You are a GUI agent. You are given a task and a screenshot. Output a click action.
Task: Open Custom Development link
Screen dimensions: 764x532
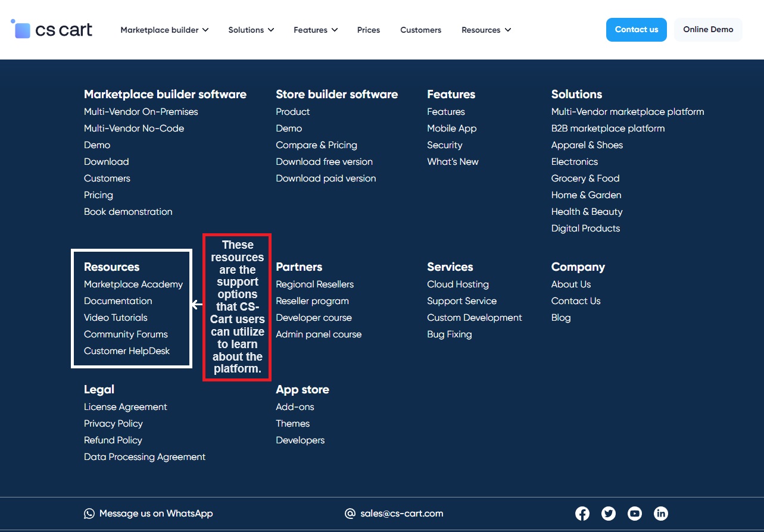tap(475, 318)
